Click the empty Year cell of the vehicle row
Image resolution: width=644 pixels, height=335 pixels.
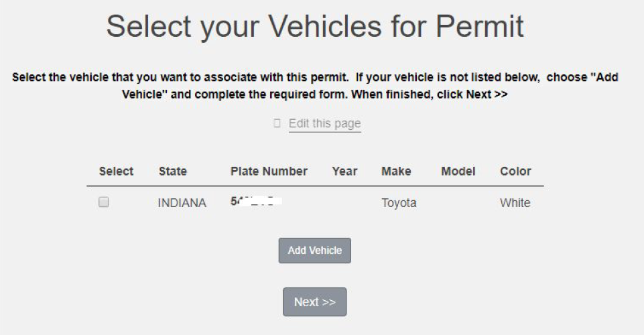pos(344,203)
